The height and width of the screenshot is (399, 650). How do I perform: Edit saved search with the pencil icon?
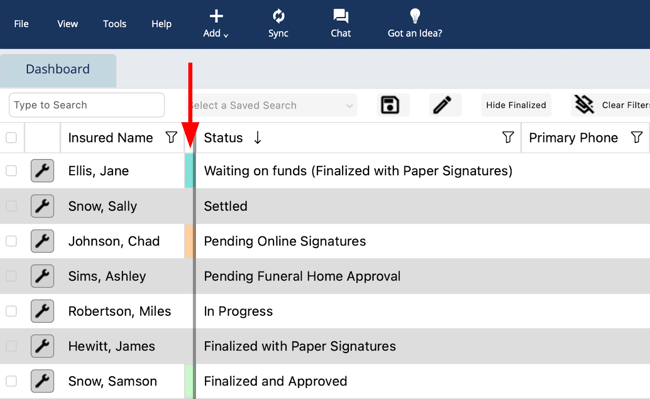(x=442, y=105)
